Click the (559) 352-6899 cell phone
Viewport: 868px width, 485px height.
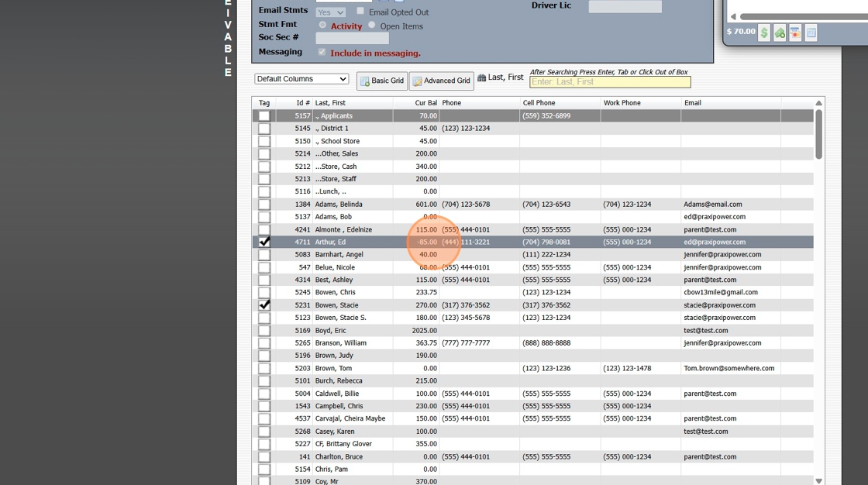tap(546, 115)
